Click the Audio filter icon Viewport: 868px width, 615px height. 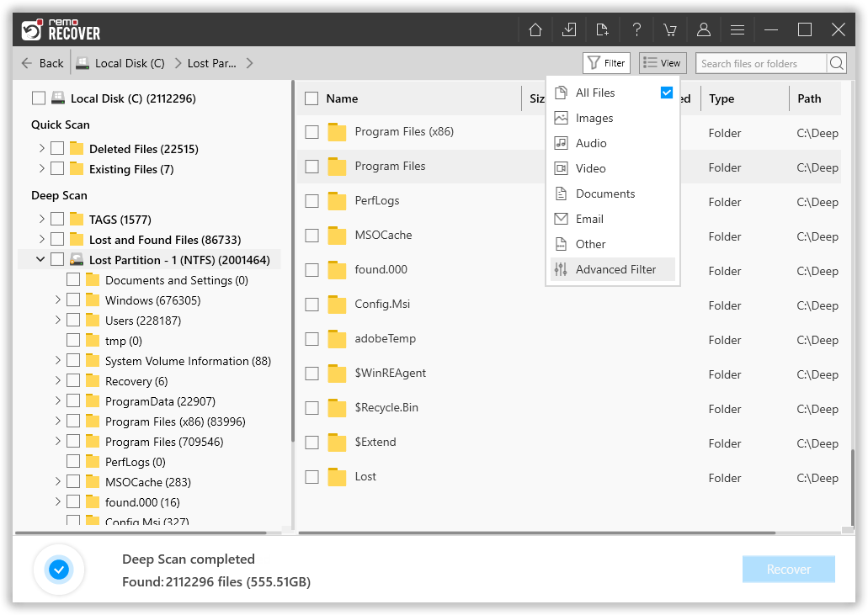click(561, 143)
